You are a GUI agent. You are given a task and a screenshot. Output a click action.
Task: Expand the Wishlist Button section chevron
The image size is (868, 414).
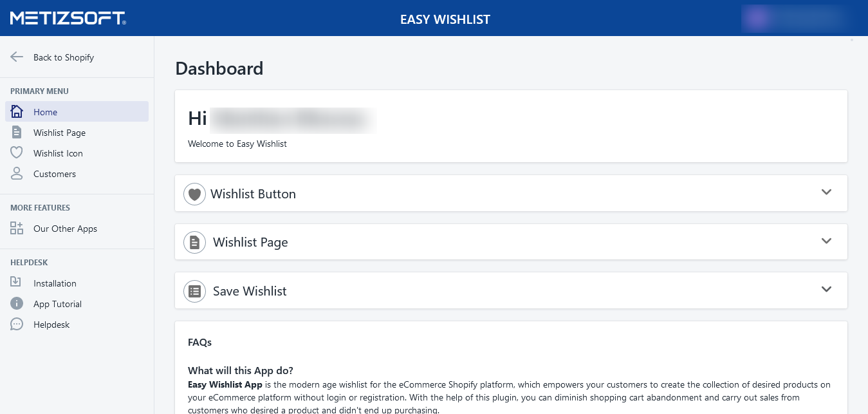[x=827, y=192]
